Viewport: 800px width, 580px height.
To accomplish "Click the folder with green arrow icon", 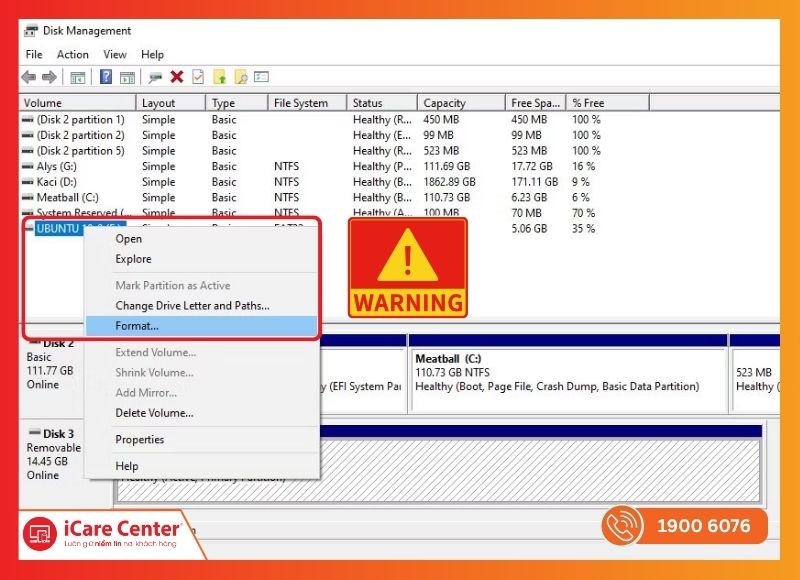I will (219, 77).
